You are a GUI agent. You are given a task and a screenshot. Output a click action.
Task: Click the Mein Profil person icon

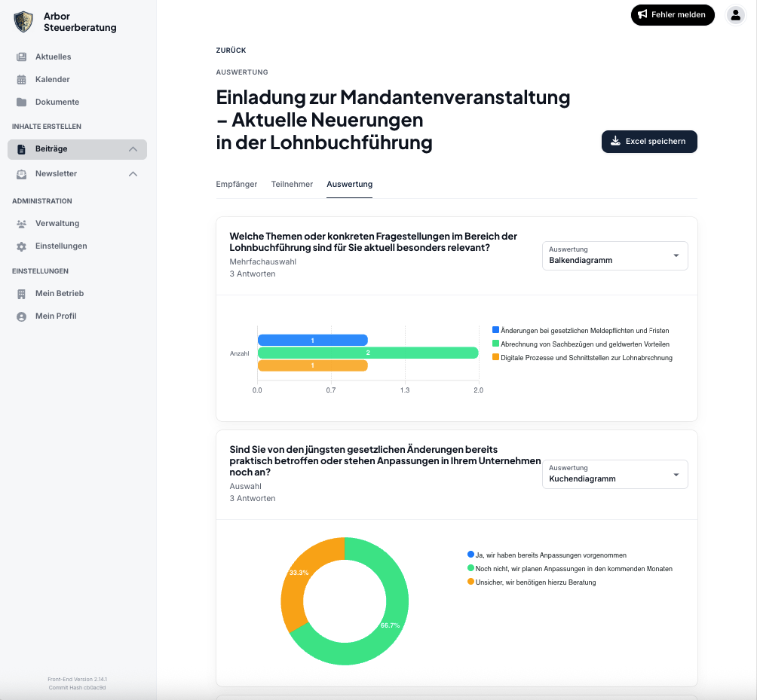tap(22, 316)
